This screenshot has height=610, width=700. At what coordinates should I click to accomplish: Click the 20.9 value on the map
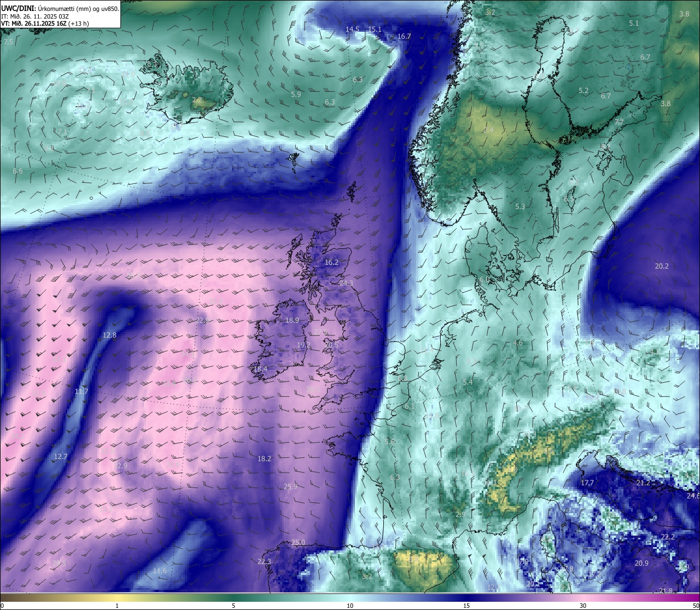(x=641, y=563)
